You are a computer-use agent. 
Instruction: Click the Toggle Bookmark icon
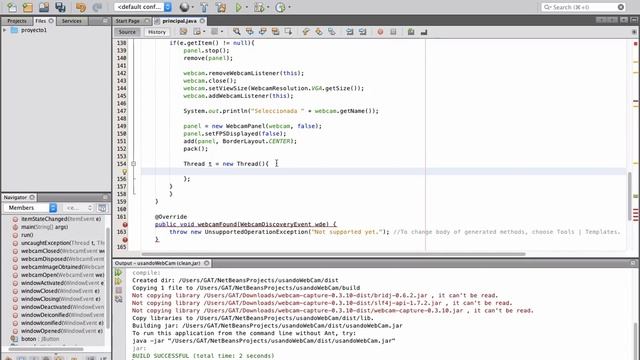point(332,32)
